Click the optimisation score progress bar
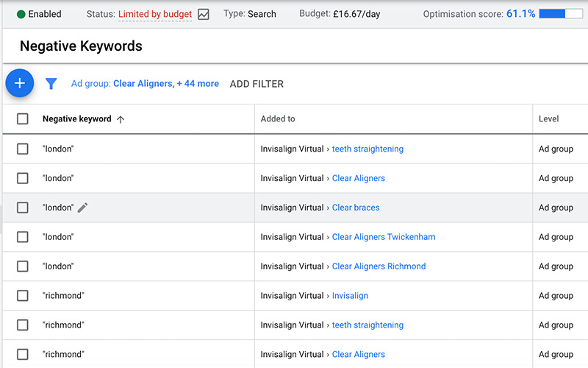Screen dimensions: 588x368 pyautogui.click(x=561, y=14)
